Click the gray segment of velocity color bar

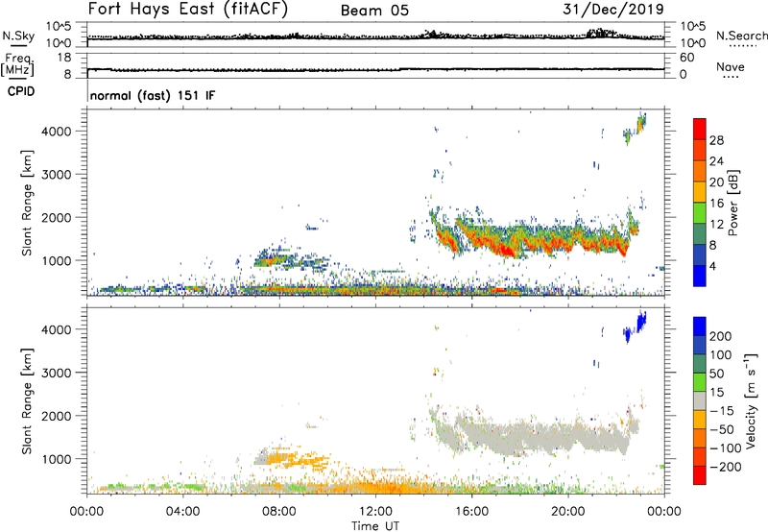coord(700,400)
